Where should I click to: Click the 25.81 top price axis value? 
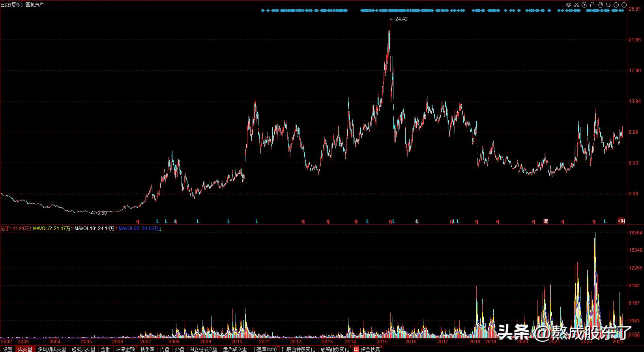coord(635,9)
